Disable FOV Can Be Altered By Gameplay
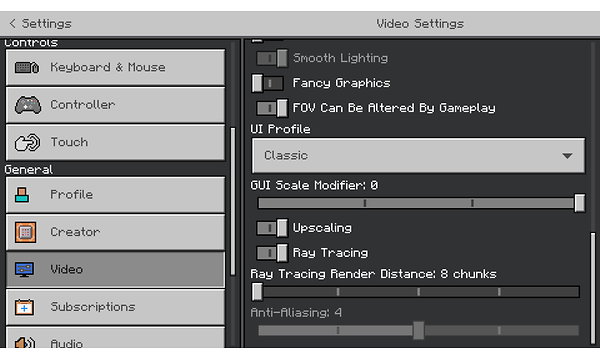Image resolution: width=600 pixels, height=360 pixels. pyautogui.click(x=272, y=108)
